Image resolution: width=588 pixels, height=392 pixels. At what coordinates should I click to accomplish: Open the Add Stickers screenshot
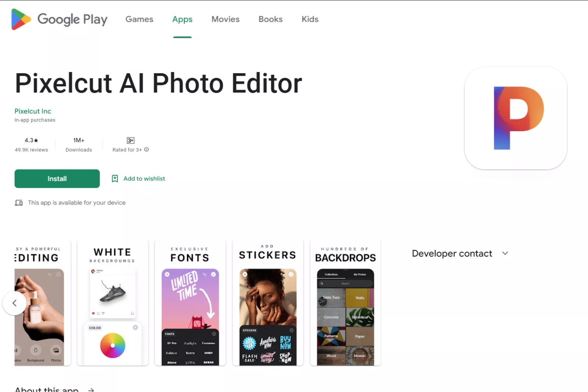click(x=268, y=303)
